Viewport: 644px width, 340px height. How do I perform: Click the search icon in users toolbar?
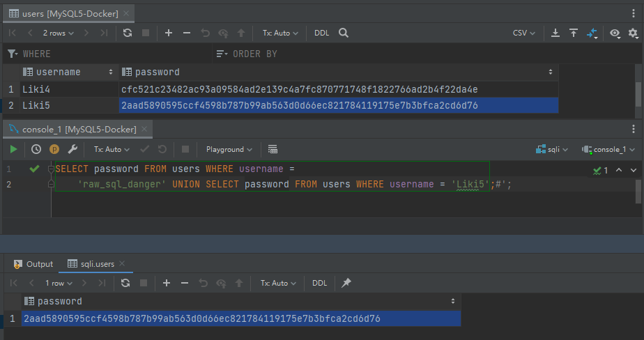pos(344,33)
